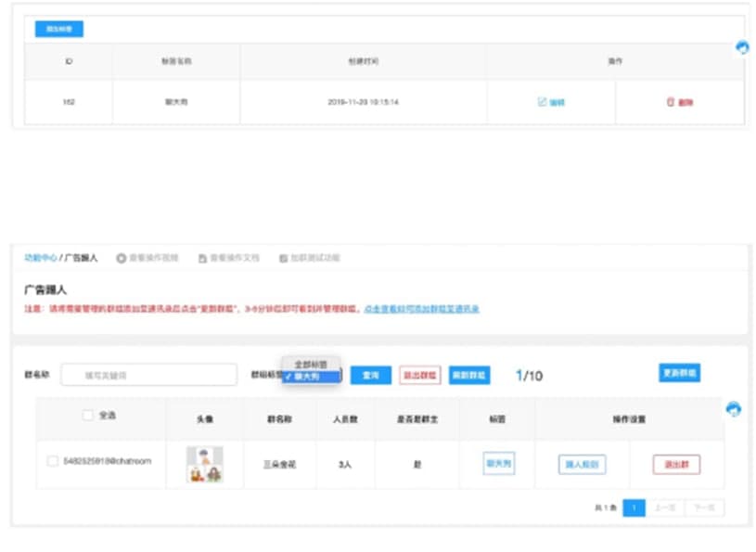Click the join test group icon
The height and width of the screenshot is (552, 756).
click(283, 257)
